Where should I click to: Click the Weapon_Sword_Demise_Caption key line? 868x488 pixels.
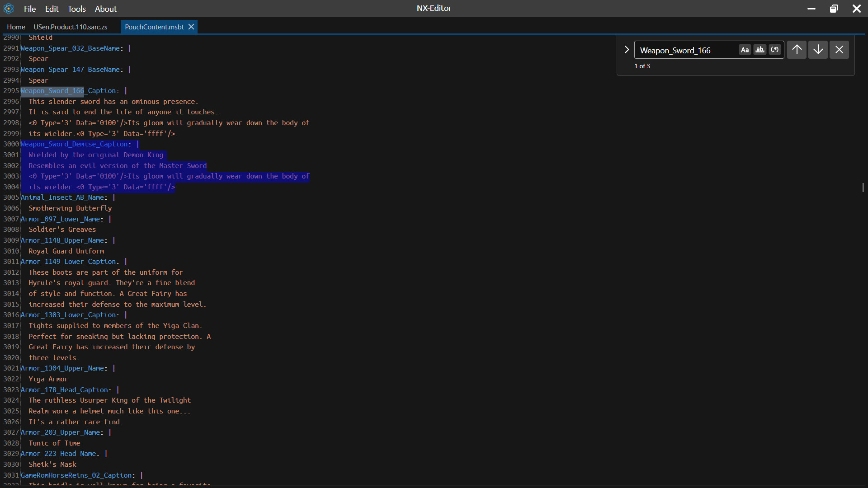[75, 144]
